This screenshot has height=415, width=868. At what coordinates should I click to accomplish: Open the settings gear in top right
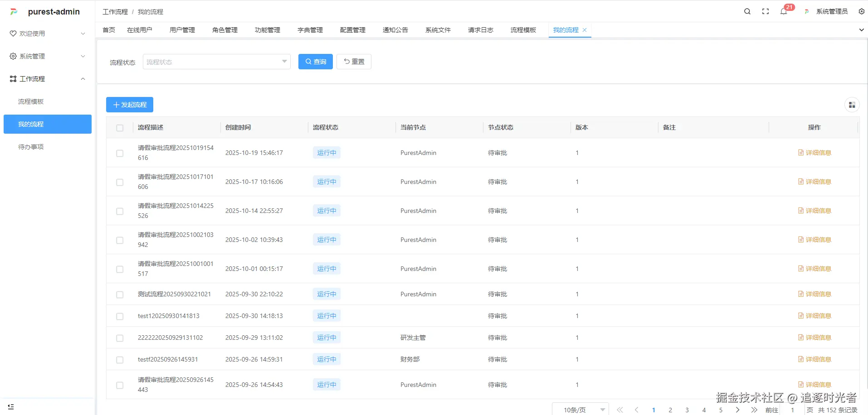(x=862, y=11)
